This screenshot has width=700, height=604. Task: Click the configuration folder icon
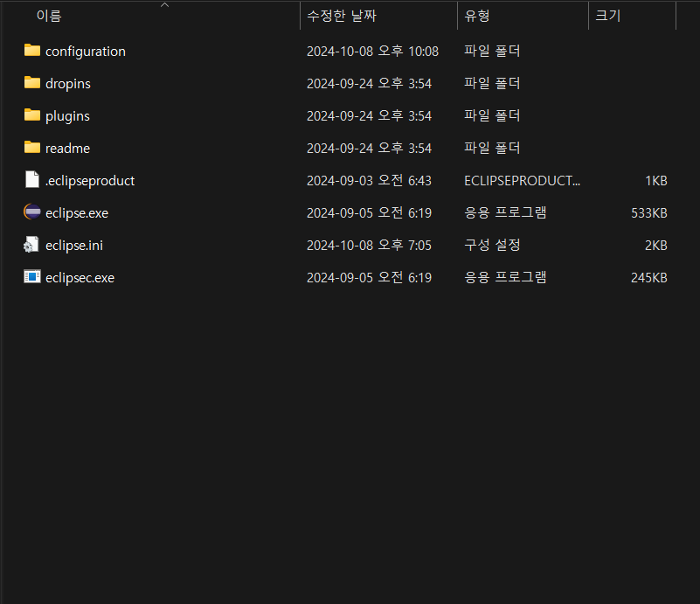coord(32,51)
